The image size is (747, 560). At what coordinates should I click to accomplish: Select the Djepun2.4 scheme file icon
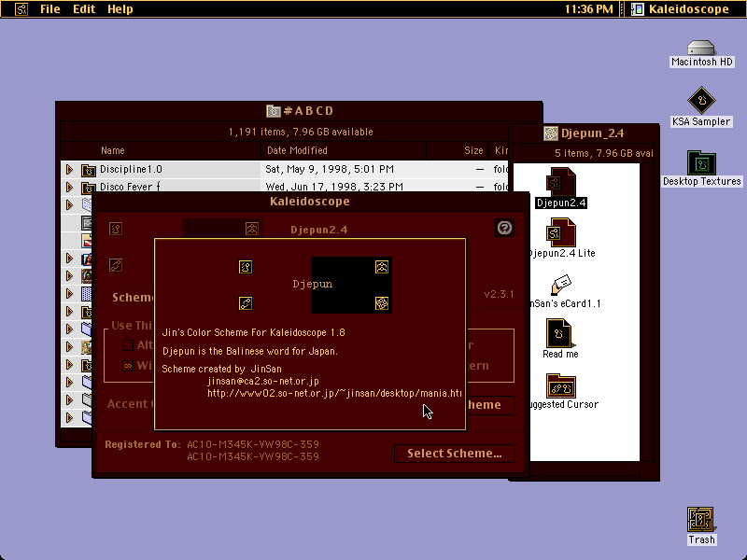click(561, 181)
